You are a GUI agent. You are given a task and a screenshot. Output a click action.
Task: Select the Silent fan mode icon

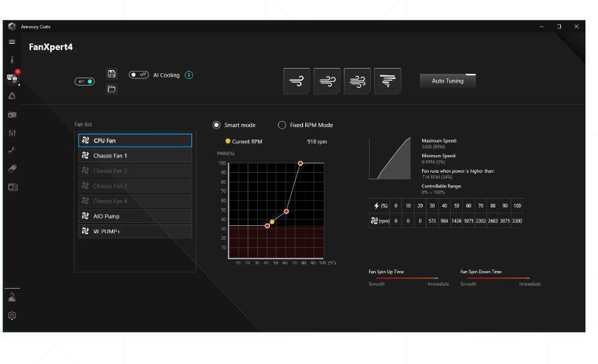pos(296,80)
